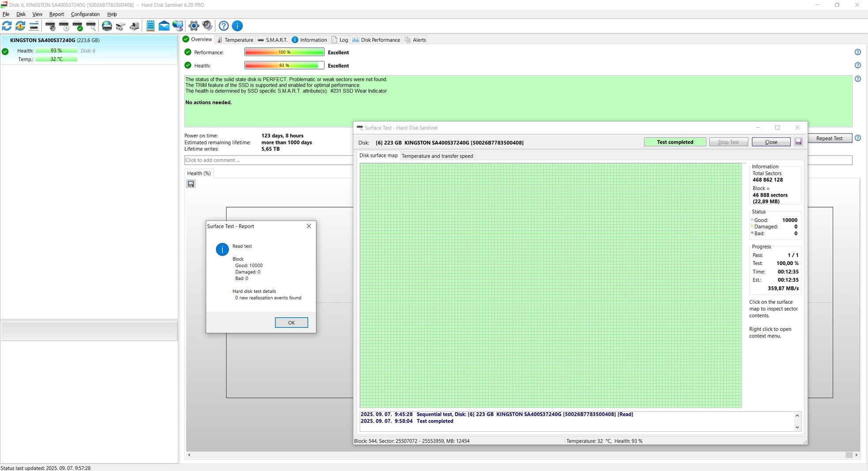Switch to the Overview tab
Viewport: 868px width, 471px height.
click(197, 39)
